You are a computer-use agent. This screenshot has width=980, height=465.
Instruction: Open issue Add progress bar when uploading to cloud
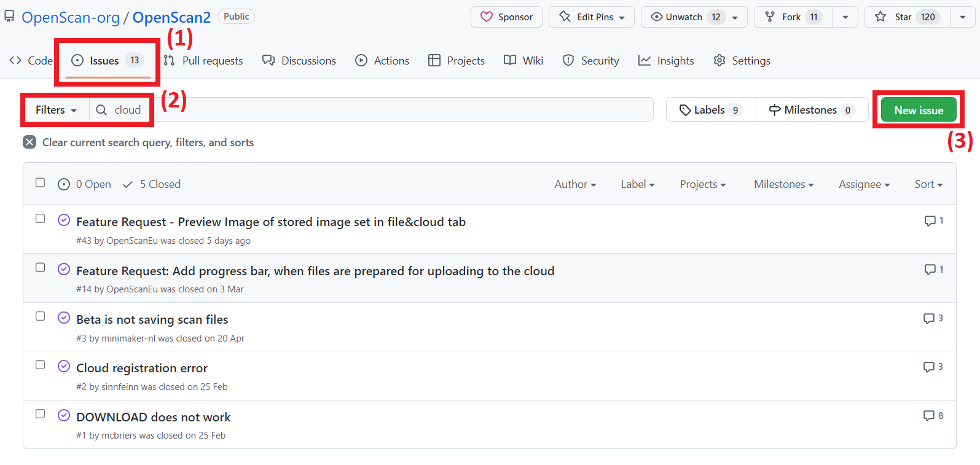[315, 271]
